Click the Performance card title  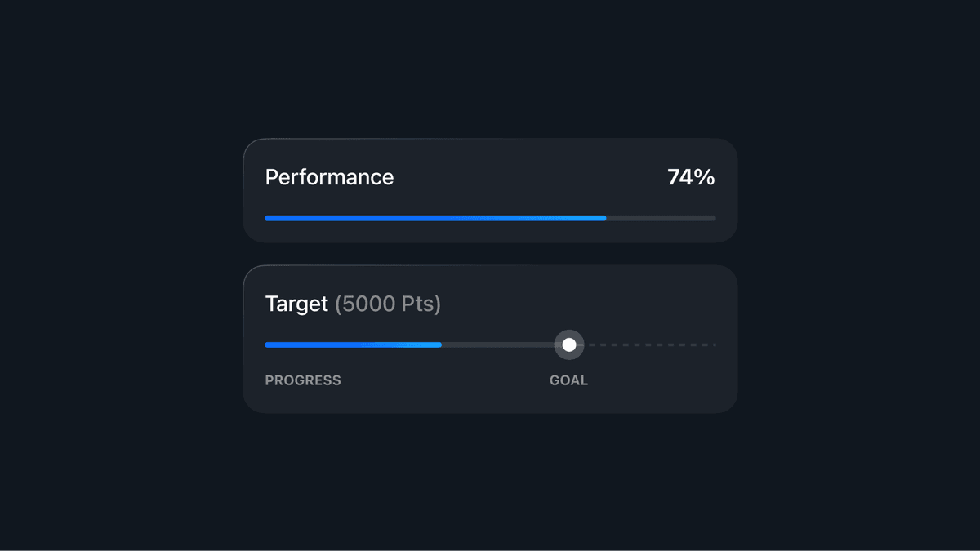(x=329, y=177)
